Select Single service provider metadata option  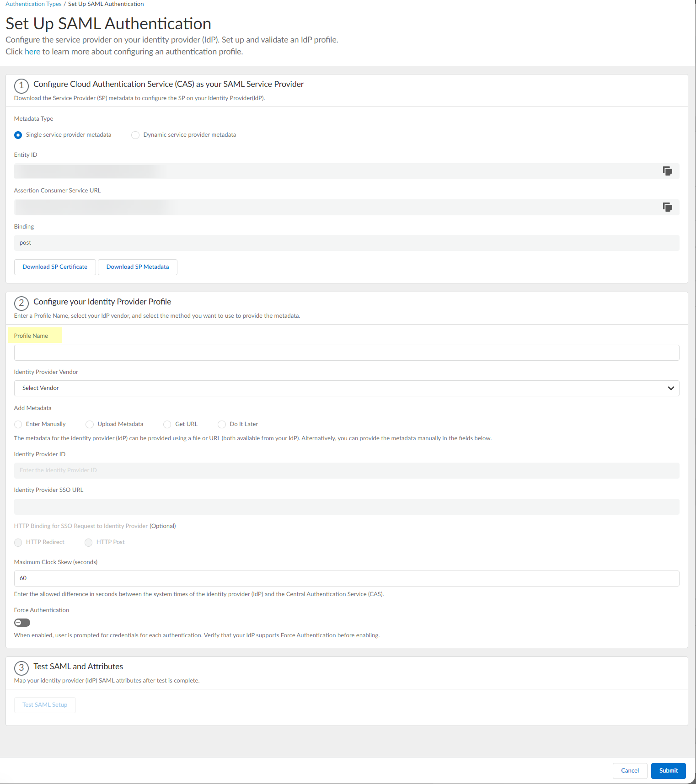tap(18, 135)
